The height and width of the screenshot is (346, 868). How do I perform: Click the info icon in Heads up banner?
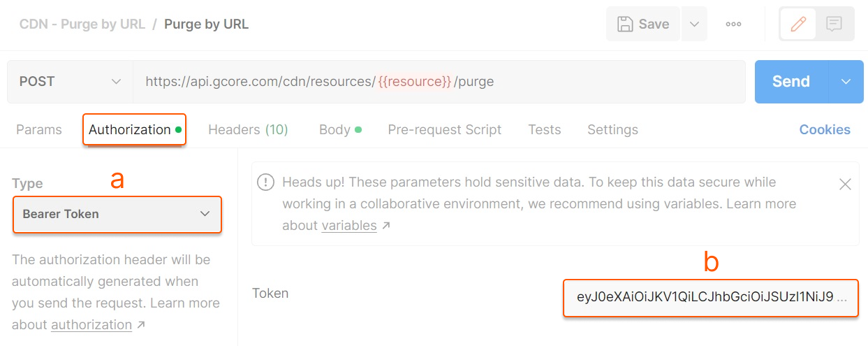(265, 182)
